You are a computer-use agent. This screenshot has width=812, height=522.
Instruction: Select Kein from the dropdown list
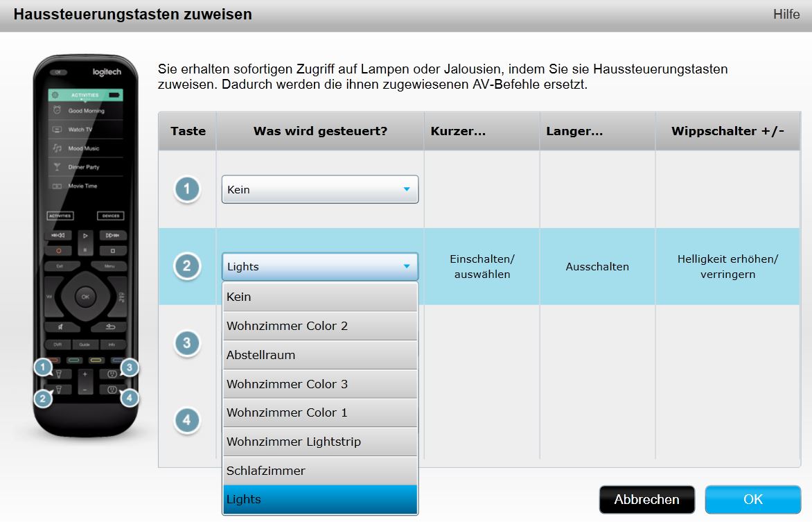(320, 297)
